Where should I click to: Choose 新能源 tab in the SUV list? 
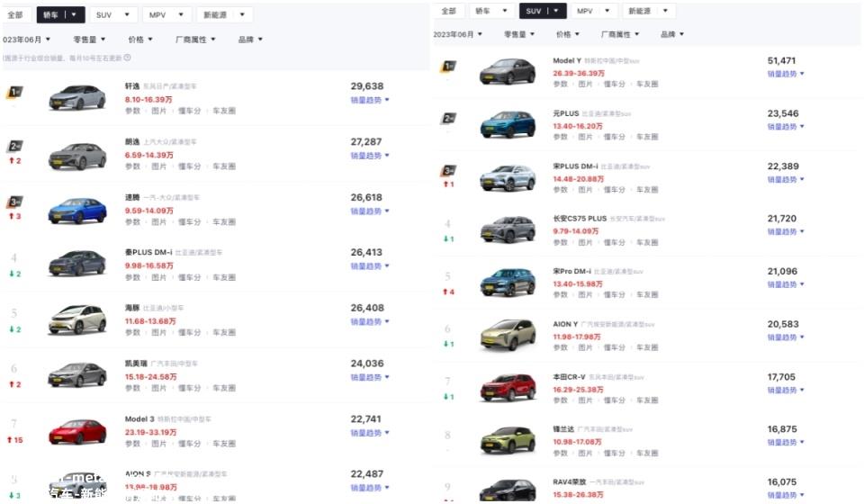click(648, 11)
